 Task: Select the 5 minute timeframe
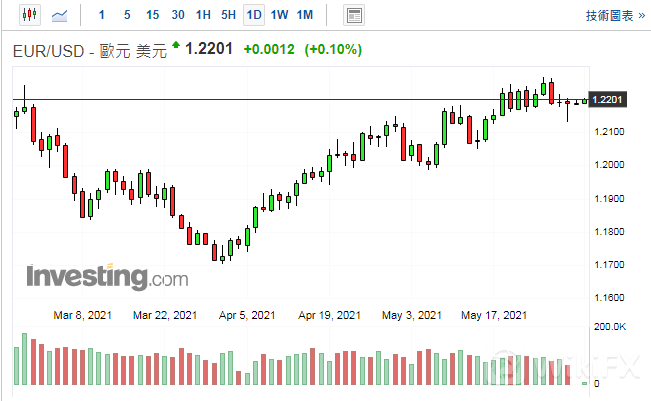click(126, 15)
